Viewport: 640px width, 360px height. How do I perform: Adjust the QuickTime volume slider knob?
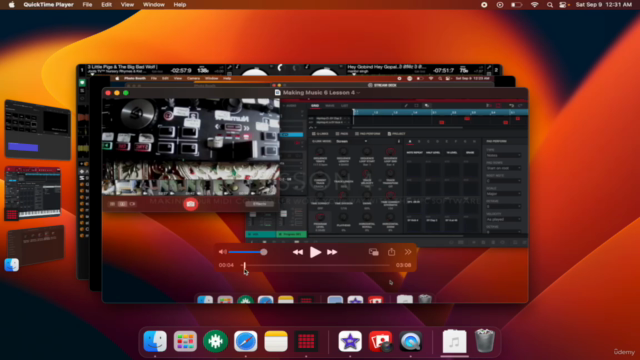[264, 252]
